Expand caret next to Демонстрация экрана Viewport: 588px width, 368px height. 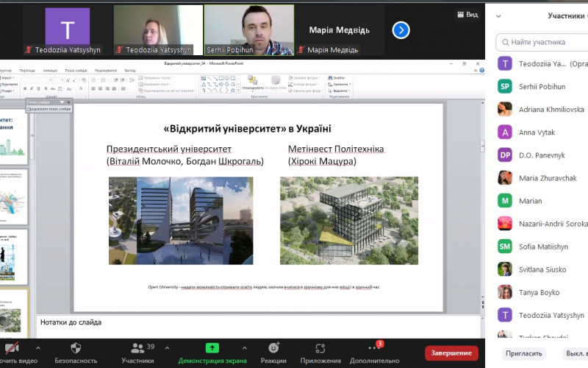tap(245, 348)
